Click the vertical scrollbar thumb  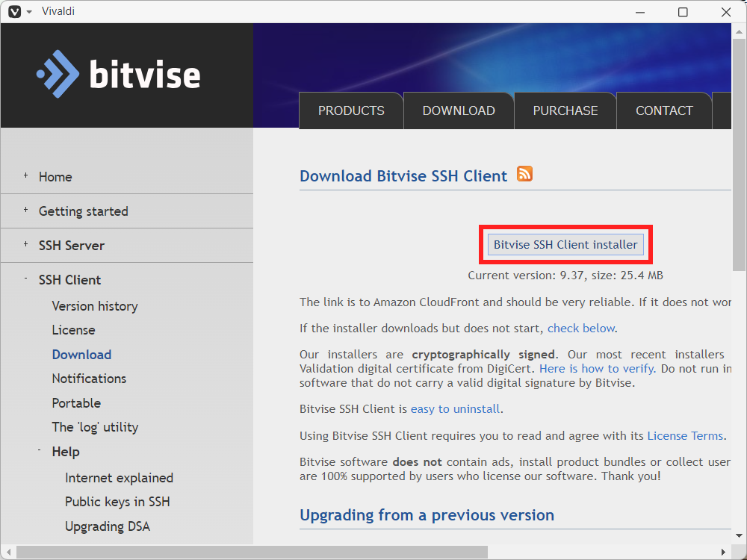coord(739,155)
